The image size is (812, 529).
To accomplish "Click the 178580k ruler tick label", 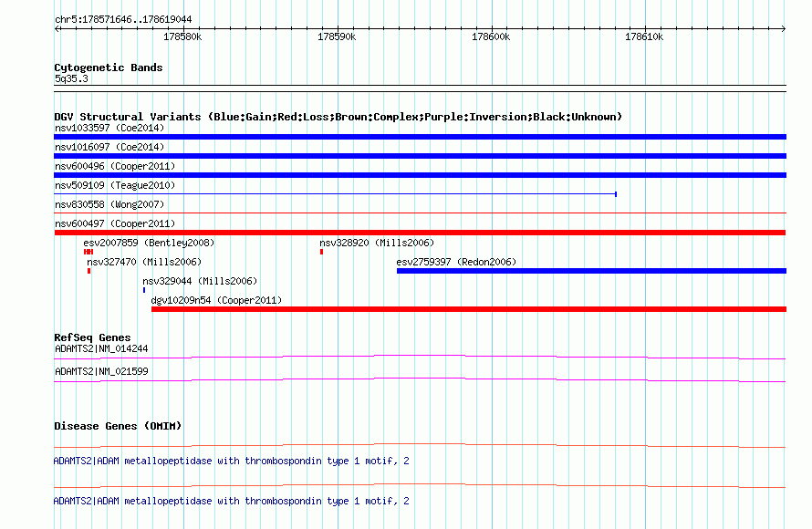I will pyautogui.click(x=182, y=36).
